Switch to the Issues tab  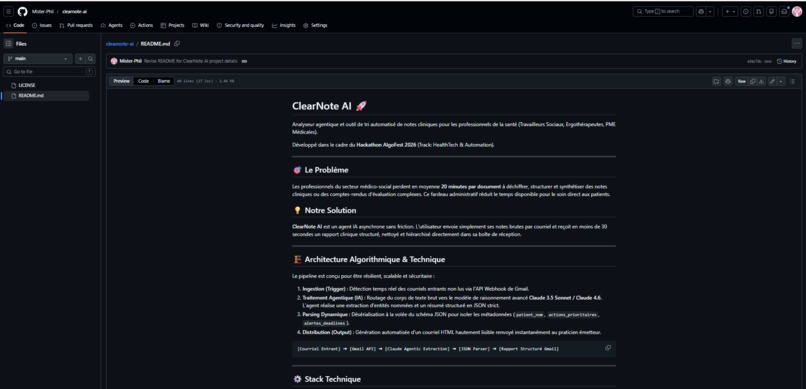(x=42, y=25)
